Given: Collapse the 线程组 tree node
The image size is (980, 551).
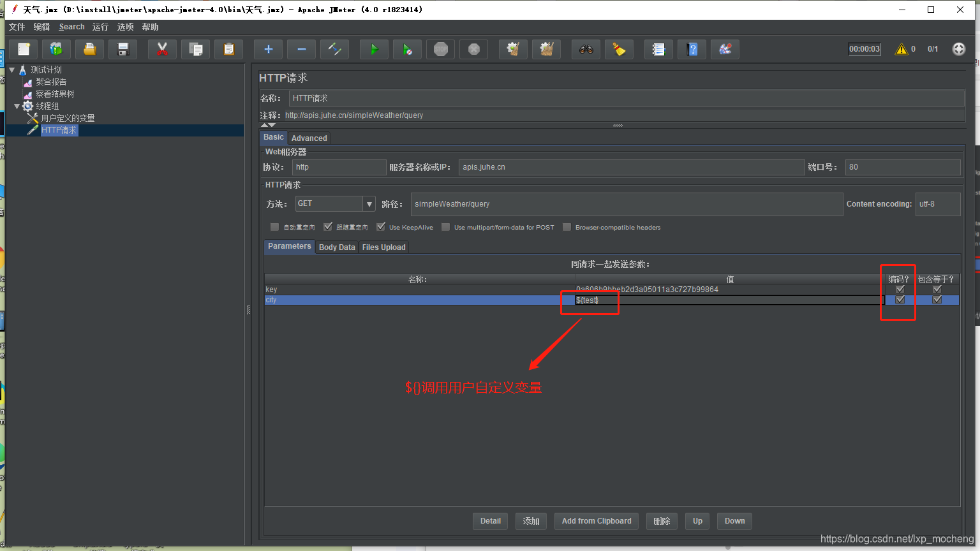Looking at the screenshot, I should [17, 106].
